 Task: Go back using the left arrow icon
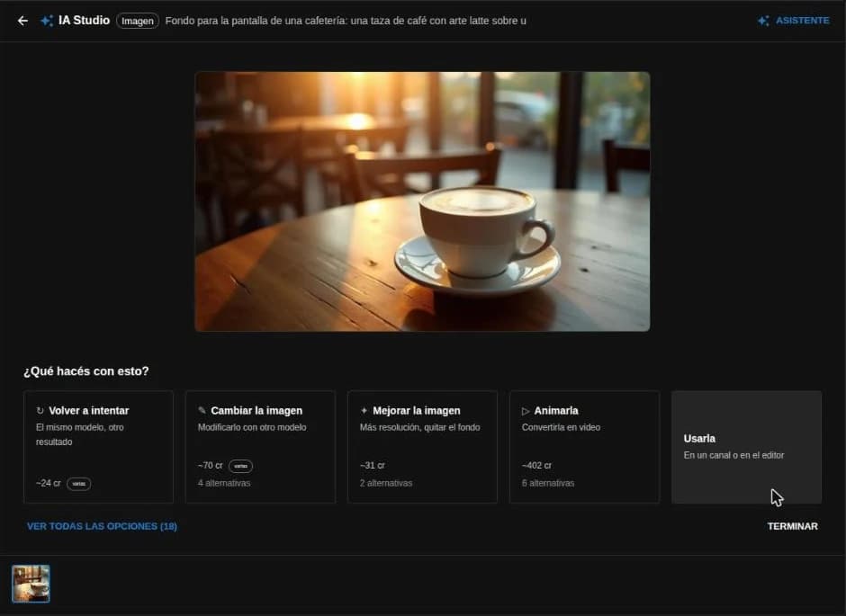22,21
